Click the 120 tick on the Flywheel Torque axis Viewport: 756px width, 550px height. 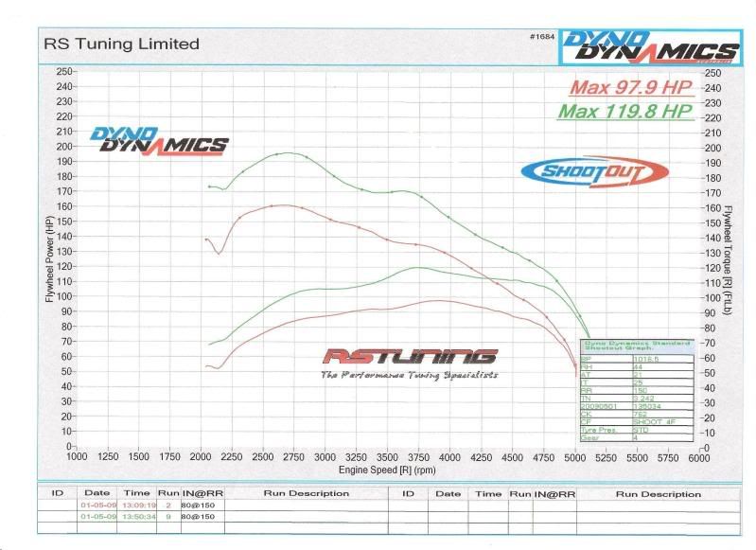[x=713, y=268]
